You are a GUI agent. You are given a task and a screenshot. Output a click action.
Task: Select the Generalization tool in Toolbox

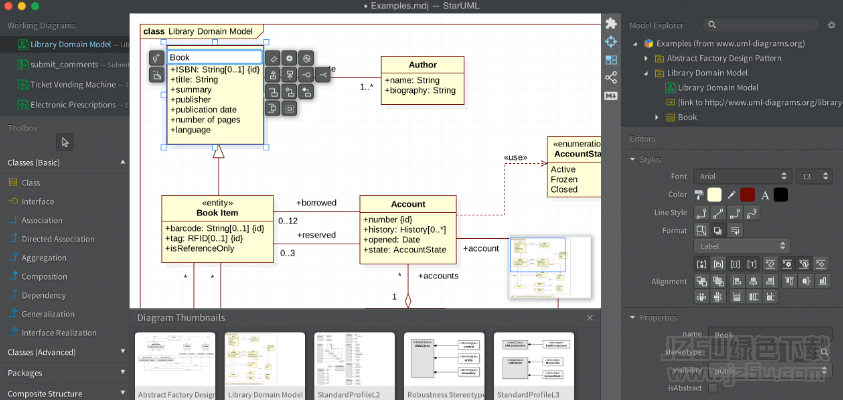pyautogui.click(x=65, y=314)
